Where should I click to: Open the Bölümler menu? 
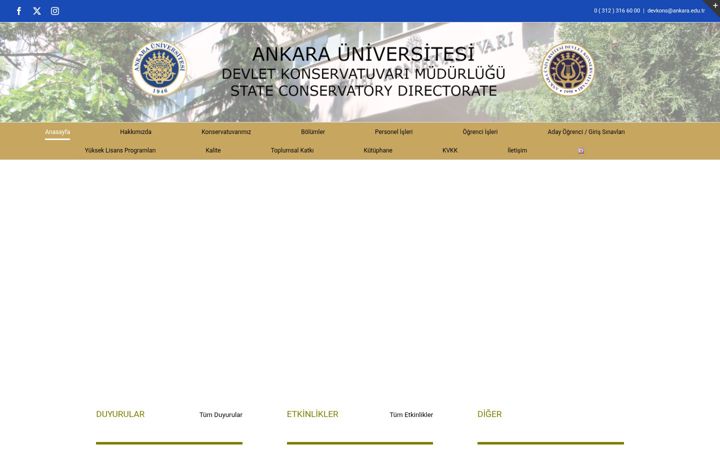click(x=313, y=132)
